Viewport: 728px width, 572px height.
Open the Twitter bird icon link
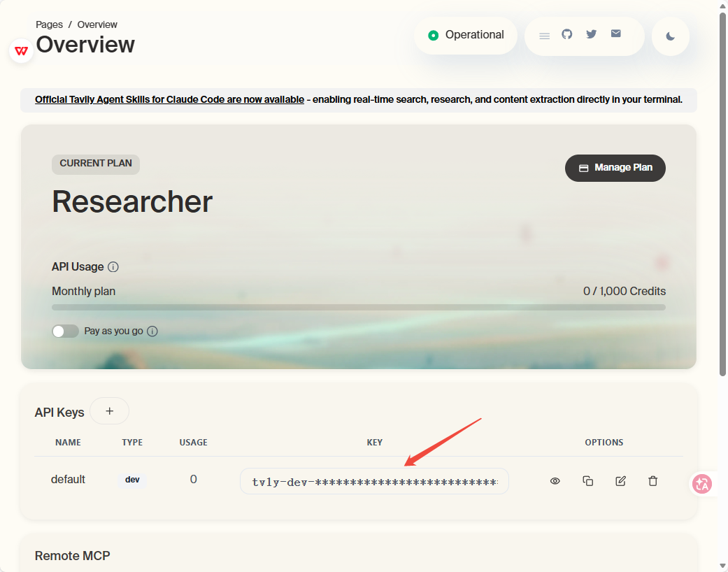591,34
